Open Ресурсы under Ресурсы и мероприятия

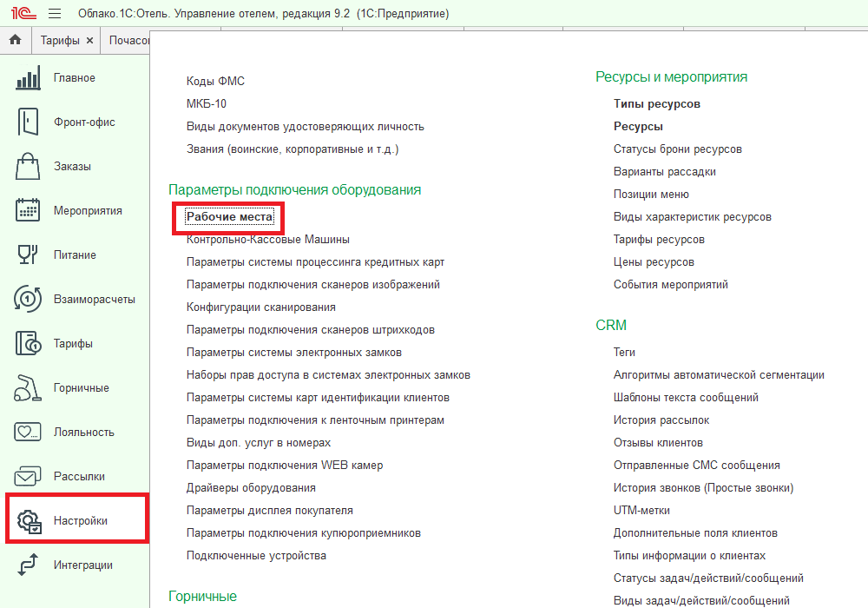click(x=638, y=127)
